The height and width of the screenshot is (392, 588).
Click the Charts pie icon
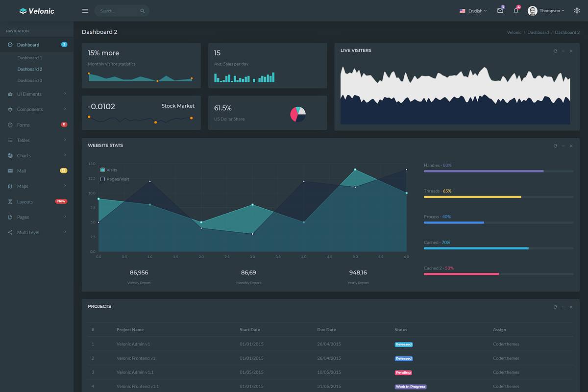(x=10, y=155)
